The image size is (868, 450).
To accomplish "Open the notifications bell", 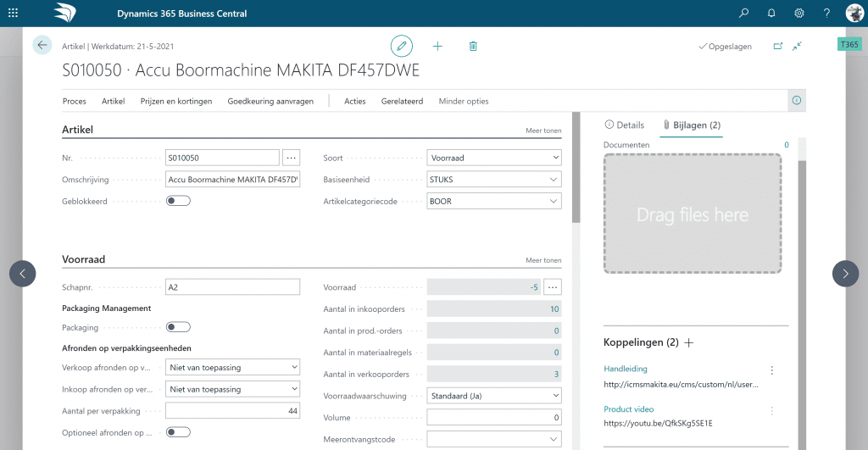I will tap(771, 13).
